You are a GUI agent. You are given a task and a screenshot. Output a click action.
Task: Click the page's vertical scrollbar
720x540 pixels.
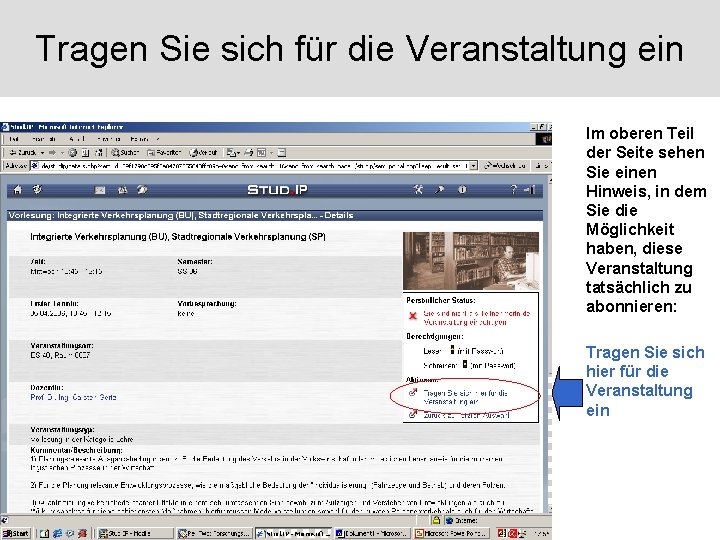pyautogui.click(x=548, y=344)
